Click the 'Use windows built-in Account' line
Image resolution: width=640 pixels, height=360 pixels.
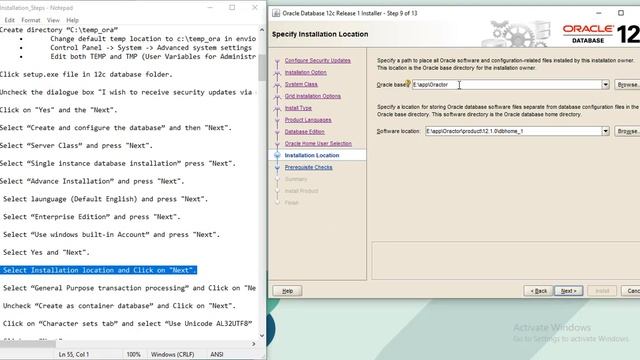pyautogui.click(x=111, y=234)
